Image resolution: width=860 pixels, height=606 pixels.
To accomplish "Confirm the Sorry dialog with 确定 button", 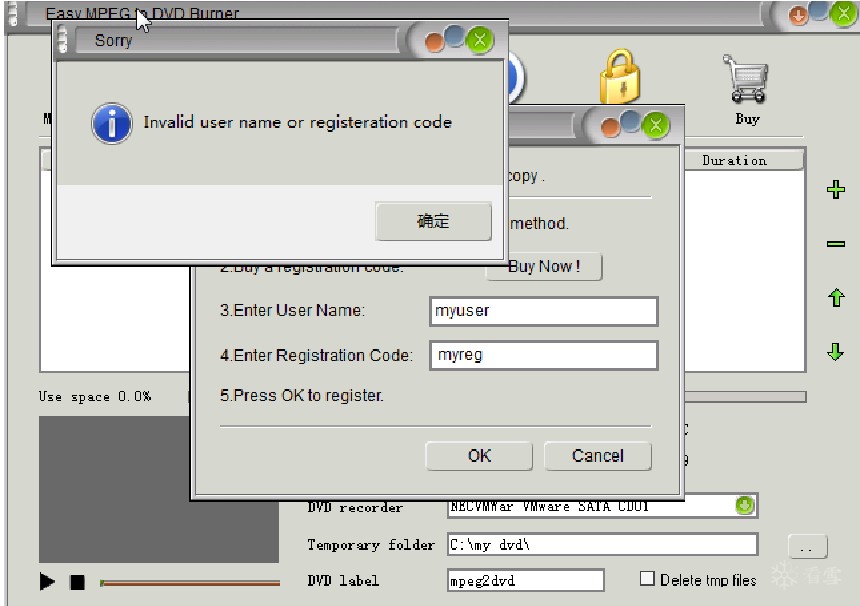I will coord(433,221).
